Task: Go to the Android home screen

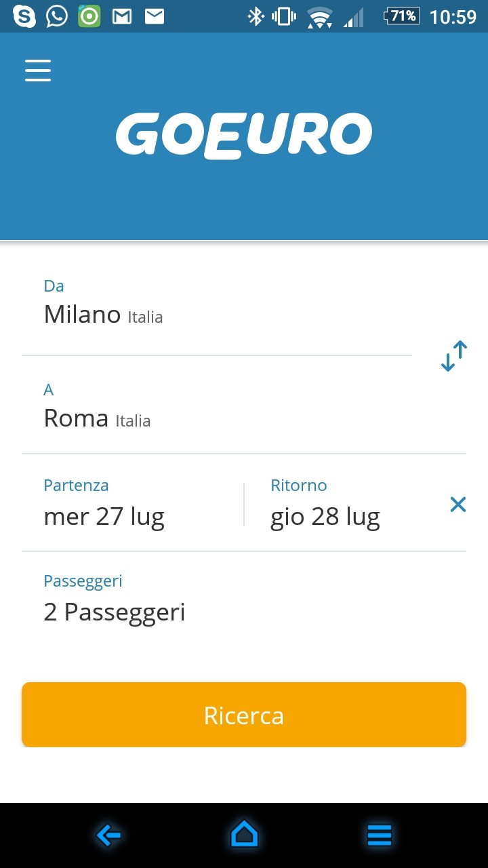Action: (x=244, y=835)
